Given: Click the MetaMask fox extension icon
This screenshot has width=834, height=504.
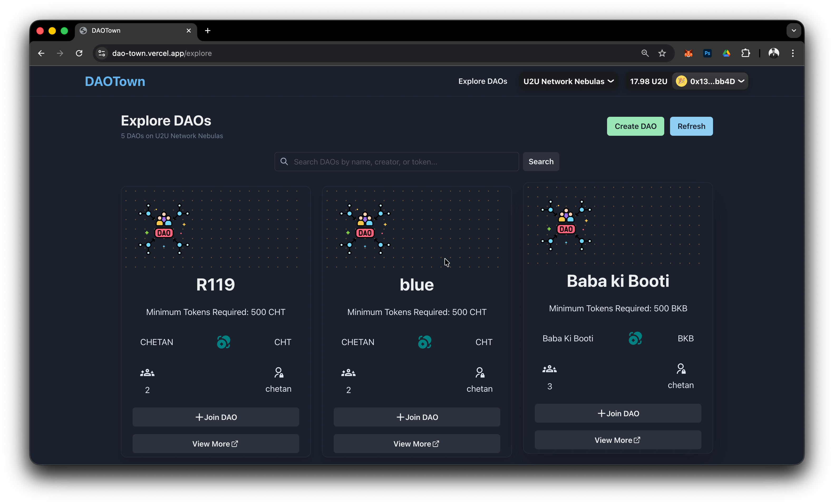Looking at the screenshot, I should coord(688,53).
